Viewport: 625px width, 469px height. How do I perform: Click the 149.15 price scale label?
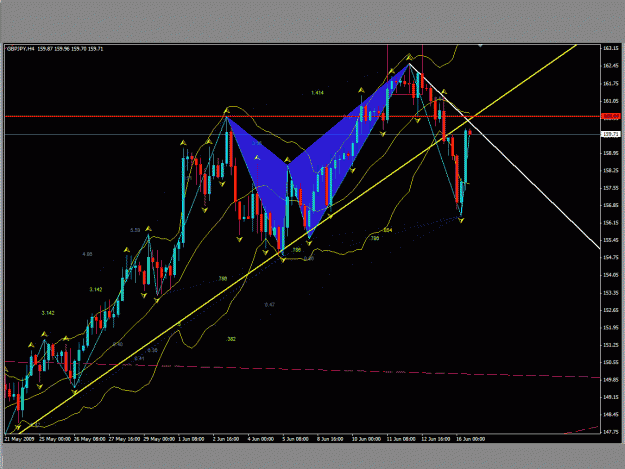609,397
